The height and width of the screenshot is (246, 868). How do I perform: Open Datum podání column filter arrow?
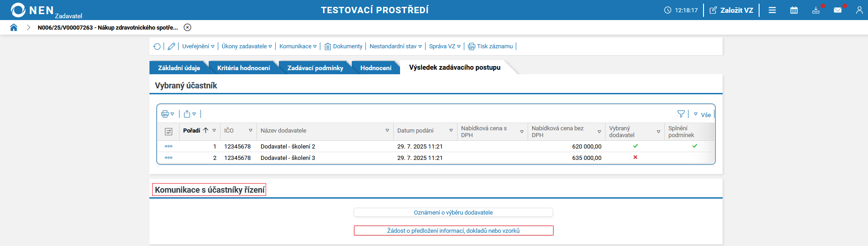click(x=451, y=131)
